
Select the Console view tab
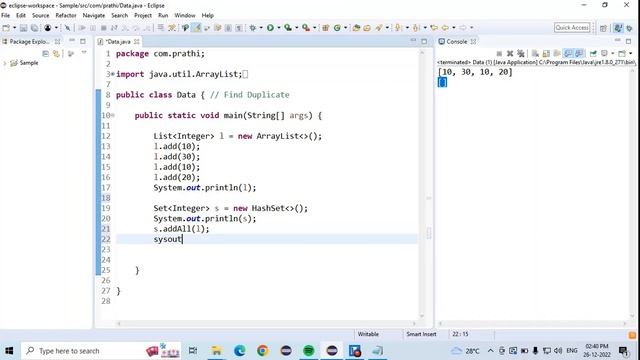457,42
